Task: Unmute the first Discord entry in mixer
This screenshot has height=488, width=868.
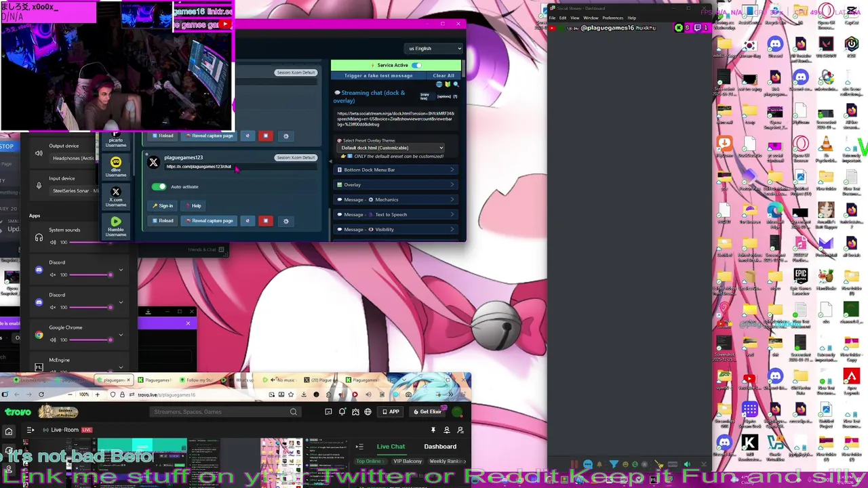Action: [53, 274]
